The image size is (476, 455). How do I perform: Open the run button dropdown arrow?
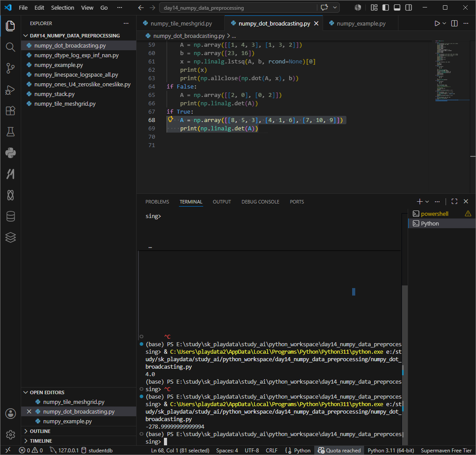(x=444, y=23)
